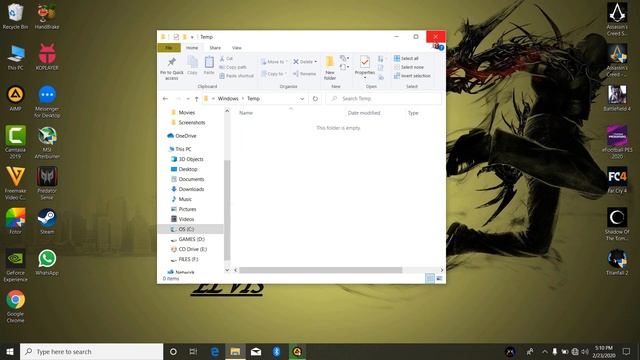Open the WhatsApp desktop shortcut

[47, 262]
